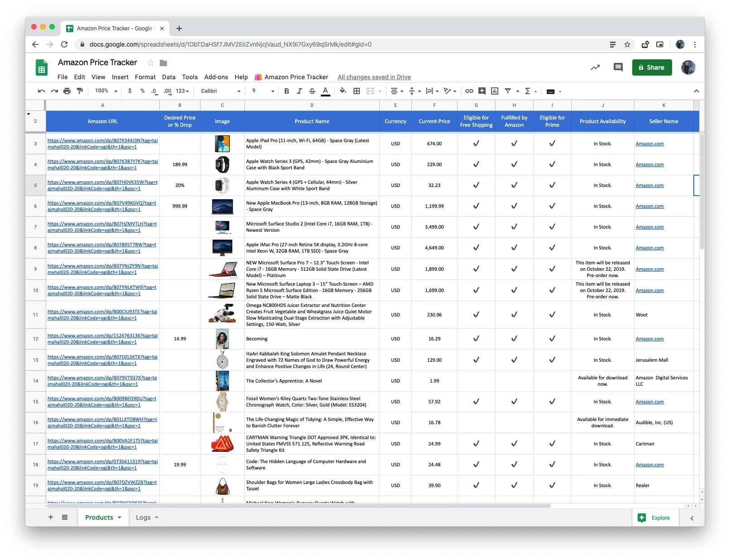This screenshot has height=560, width=730.
Task: Apply strikethrough formatting
Action: (312, 91)
